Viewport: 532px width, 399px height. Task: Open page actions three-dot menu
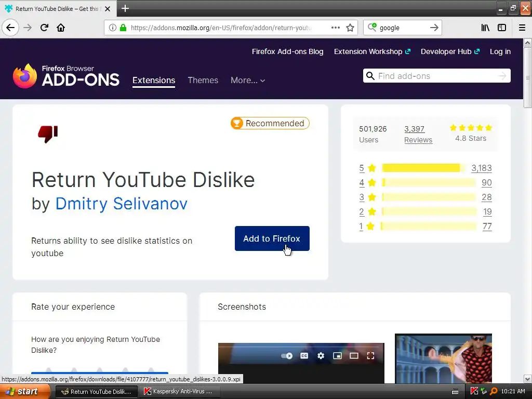(336, 28)
